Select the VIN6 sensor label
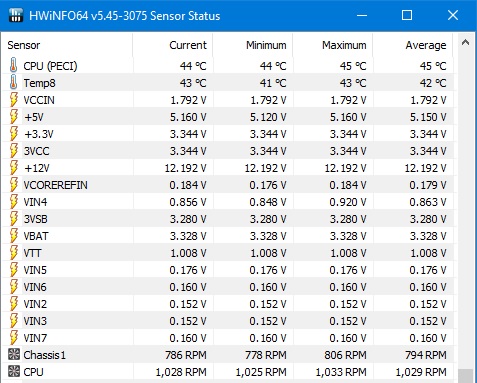This screenshot has height=383, width=477. click(35, 287)
